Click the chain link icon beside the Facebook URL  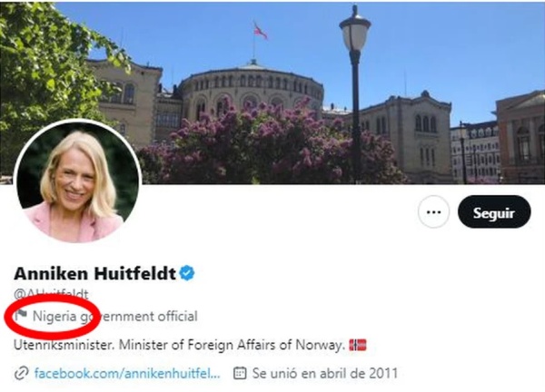22,374
